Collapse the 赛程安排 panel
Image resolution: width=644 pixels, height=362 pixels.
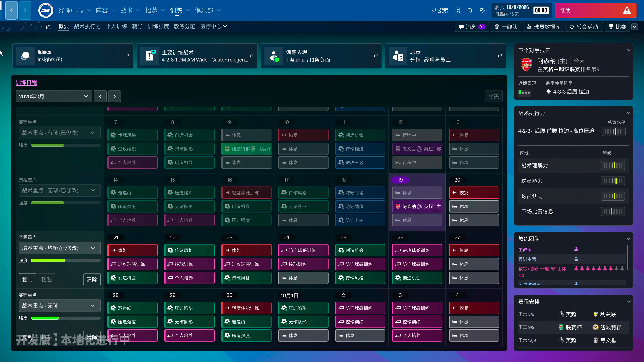[x=629, y=301]
